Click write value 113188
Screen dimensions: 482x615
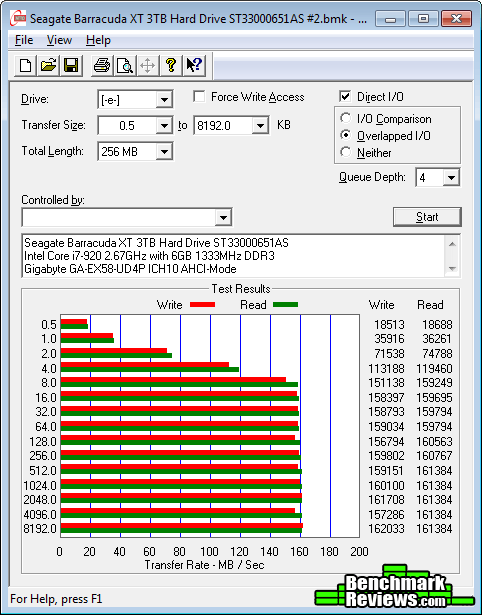pos(386,369)
